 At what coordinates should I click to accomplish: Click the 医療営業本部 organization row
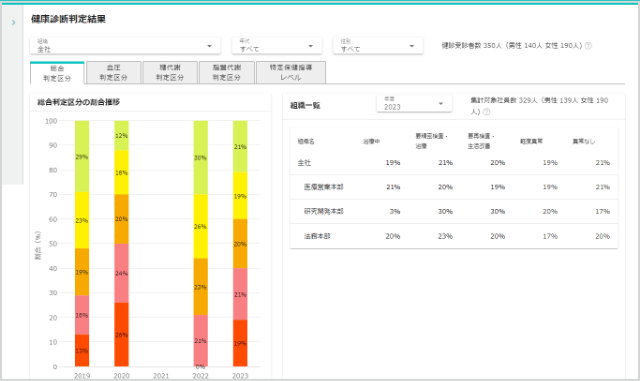tap(453, 187)
